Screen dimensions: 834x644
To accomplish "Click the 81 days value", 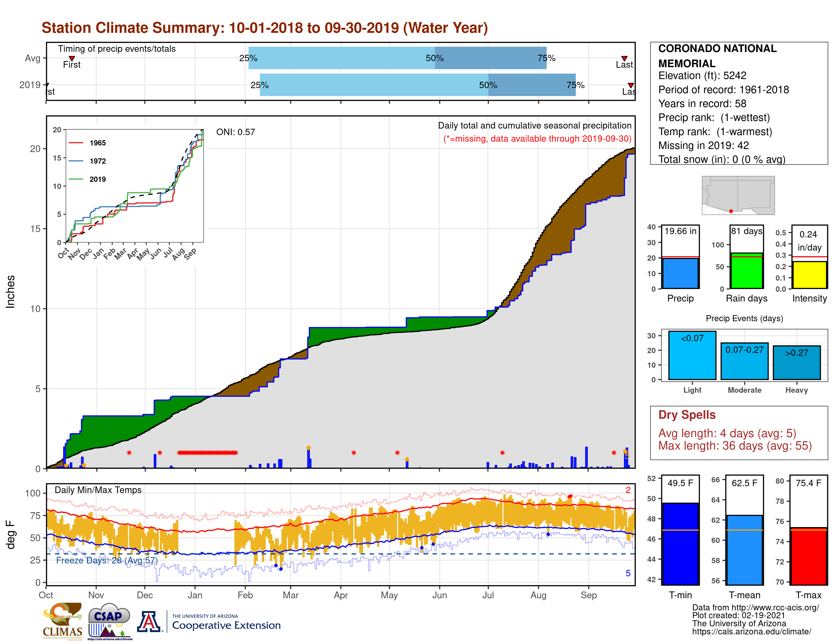I will (x=747, y=231).
